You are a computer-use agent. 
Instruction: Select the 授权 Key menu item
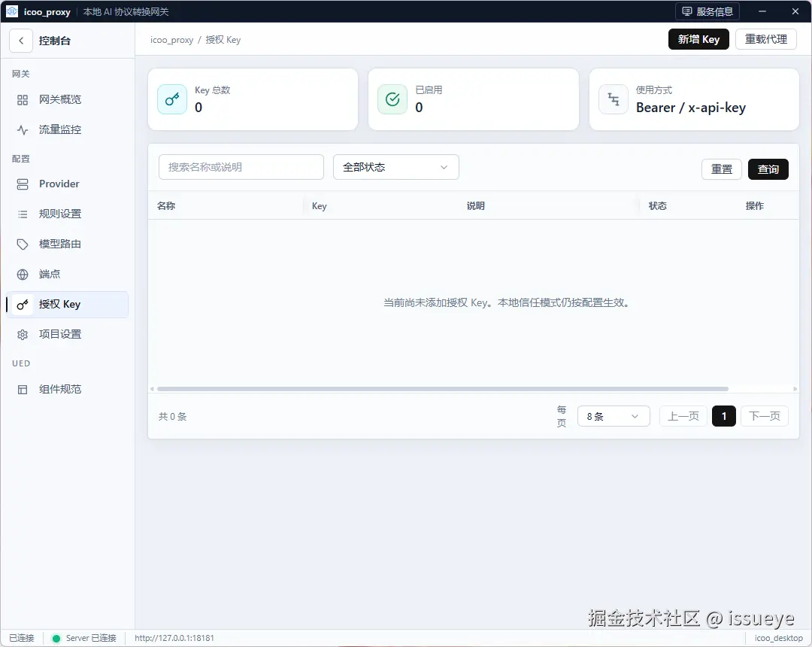(67, 305)
